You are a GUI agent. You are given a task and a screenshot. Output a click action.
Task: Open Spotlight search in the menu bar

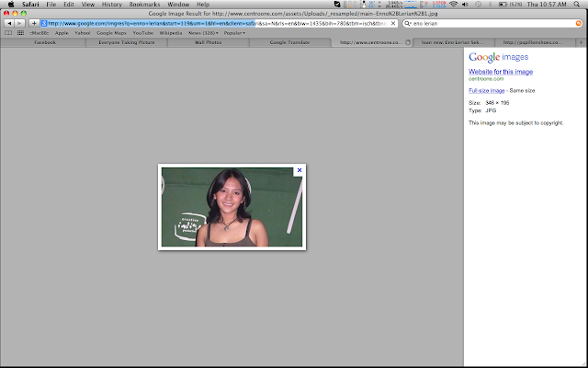576,5
